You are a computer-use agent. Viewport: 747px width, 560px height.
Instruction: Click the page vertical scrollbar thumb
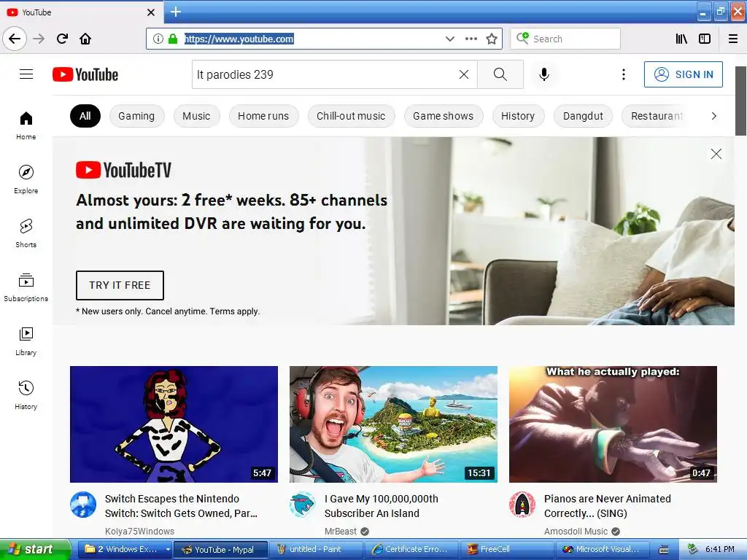pyautogui.click(x=741, y=101)
